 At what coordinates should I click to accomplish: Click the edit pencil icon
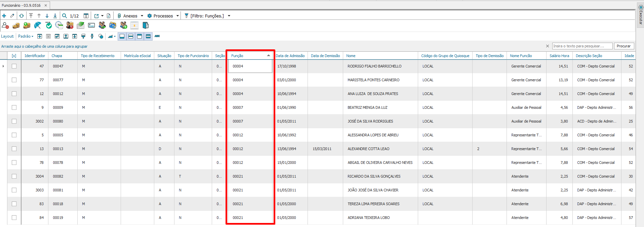(12, 16)
